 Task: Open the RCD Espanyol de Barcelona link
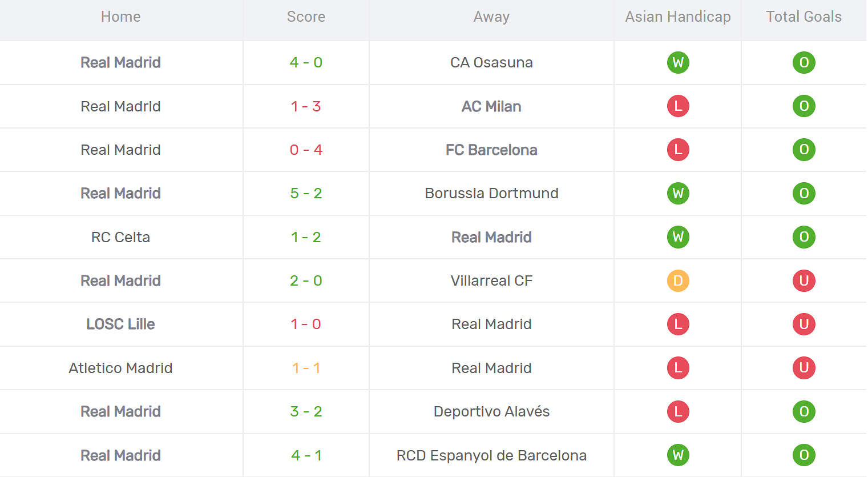click(491, 455)
